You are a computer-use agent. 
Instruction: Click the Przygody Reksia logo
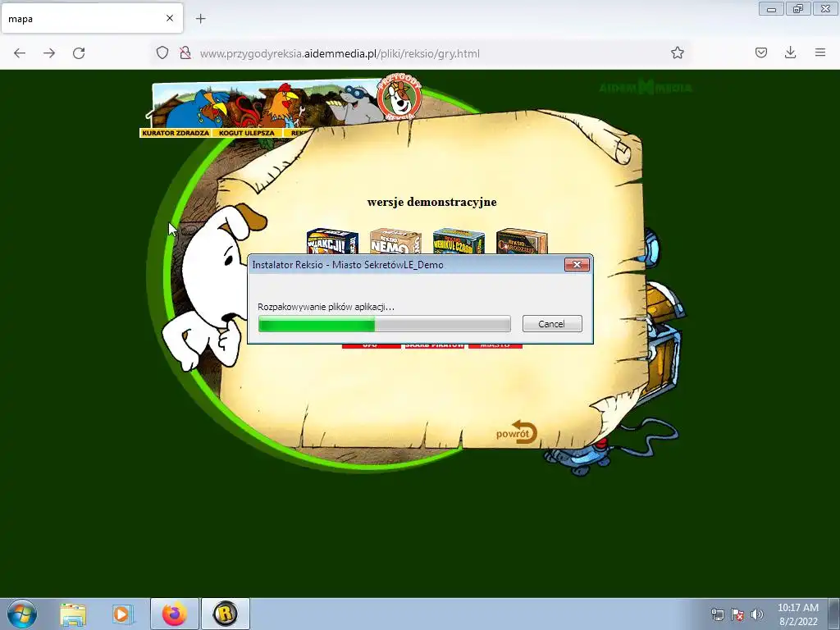pyautogui.click(x=399, y=98)
